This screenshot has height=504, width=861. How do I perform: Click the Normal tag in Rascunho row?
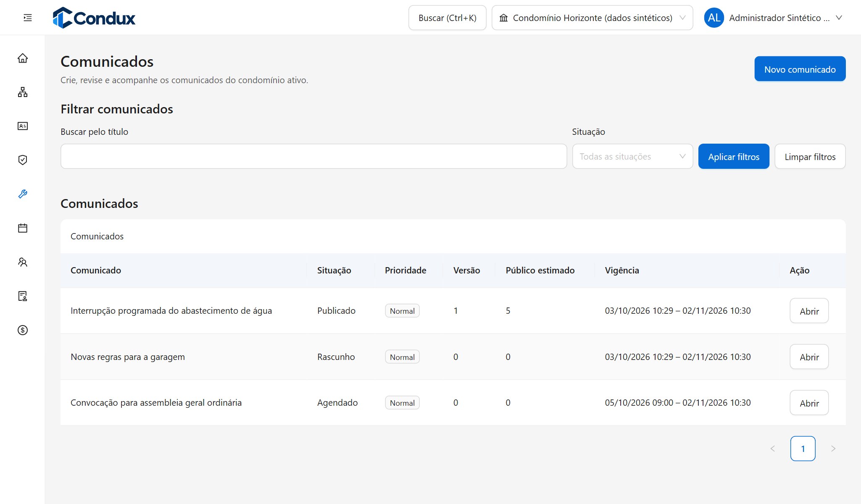[x=402, y=357]
